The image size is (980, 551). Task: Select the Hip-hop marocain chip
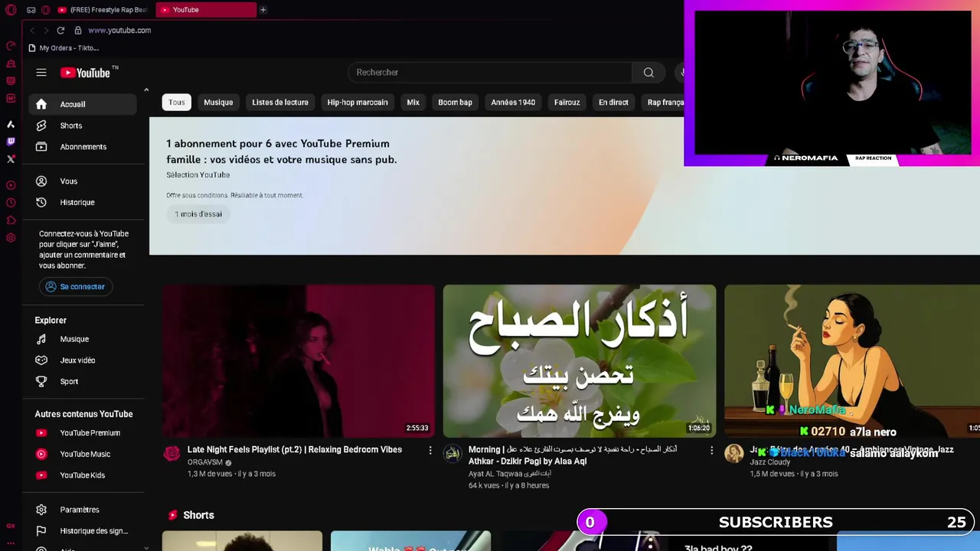point(358,103)
